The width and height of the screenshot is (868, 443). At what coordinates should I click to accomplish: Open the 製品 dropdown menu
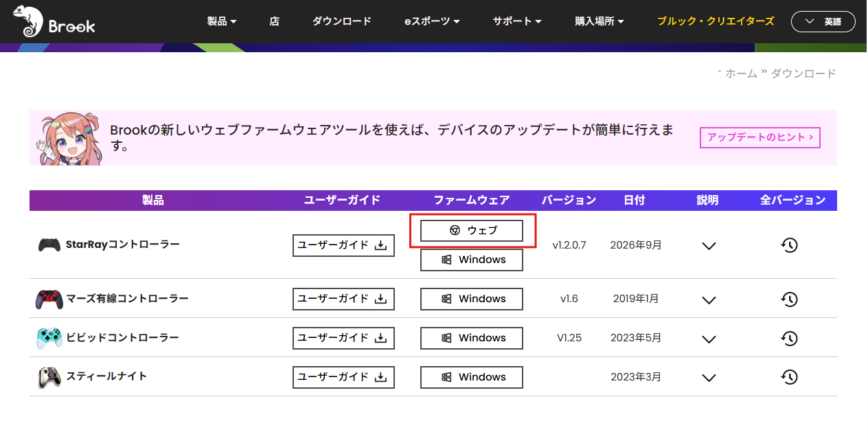(x=222, y=21)
